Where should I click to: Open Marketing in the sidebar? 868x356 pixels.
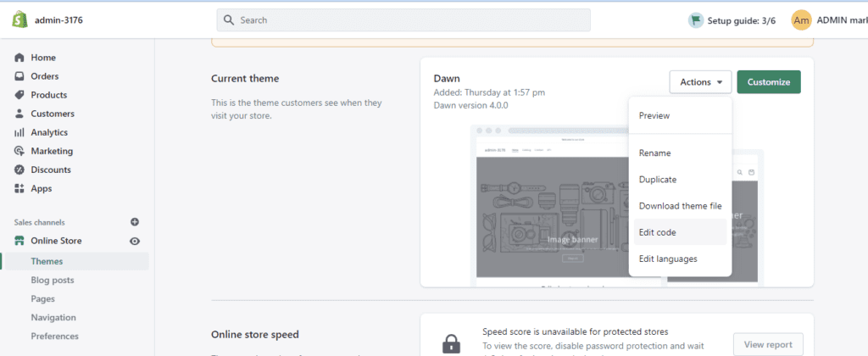(x=52, y=151)
